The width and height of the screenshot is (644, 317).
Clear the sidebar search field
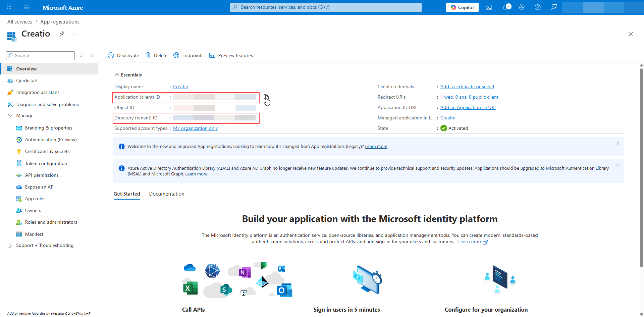click(81, 56)
